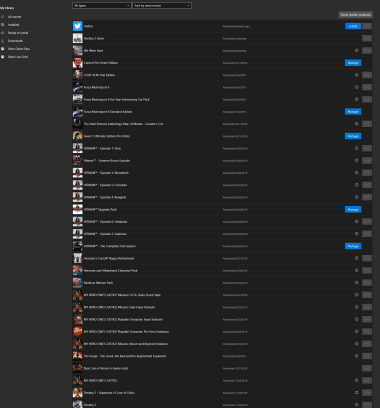The width and height of the screenshot is (380, 408).
Task: Open more options for Destiny 2 Curse of Osiris
Action: 367,393
